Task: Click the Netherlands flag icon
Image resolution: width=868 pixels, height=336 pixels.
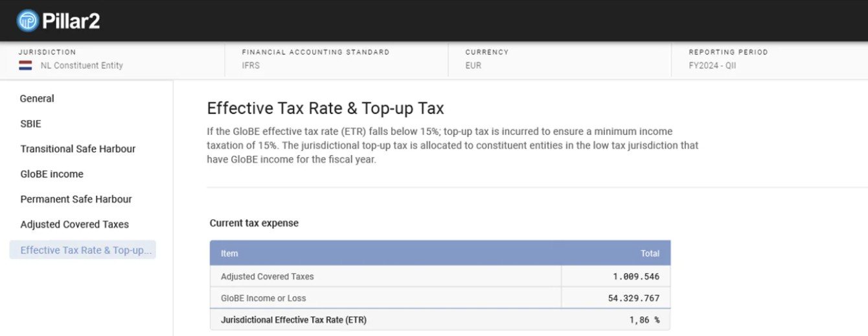Action: (25, 66)
